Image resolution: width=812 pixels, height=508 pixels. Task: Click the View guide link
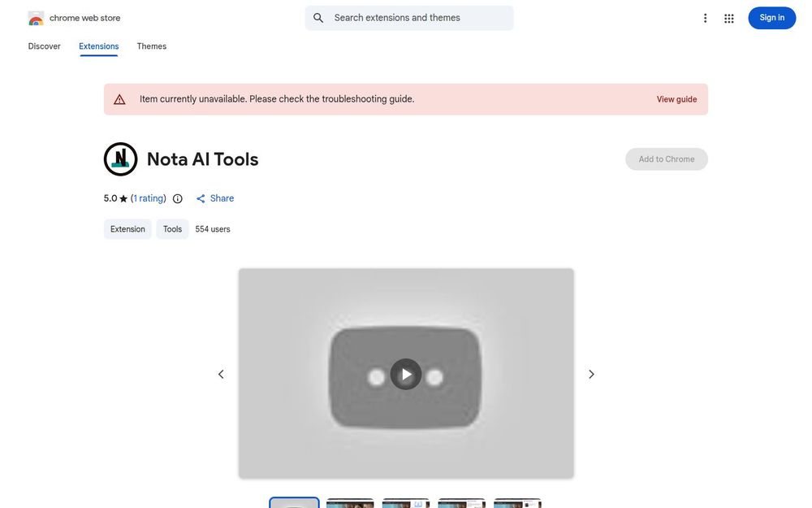tap(676, 99)
